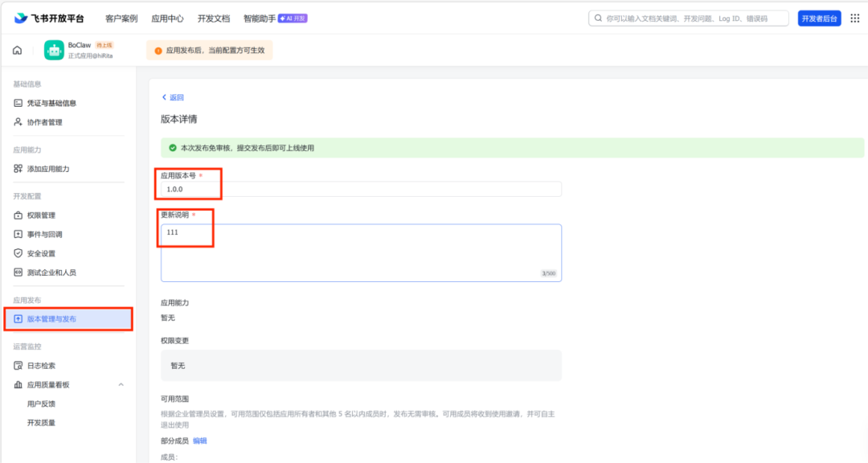This screenshot has height=463, width=868.
Task: Click the 开发者后台 button
Action: [x=819, y=18]
